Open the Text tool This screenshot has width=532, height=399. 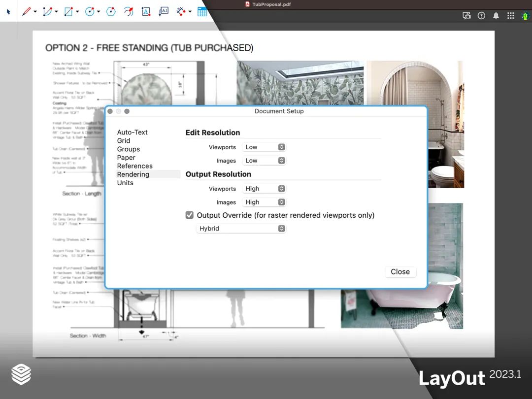click(x=146, y=11)
